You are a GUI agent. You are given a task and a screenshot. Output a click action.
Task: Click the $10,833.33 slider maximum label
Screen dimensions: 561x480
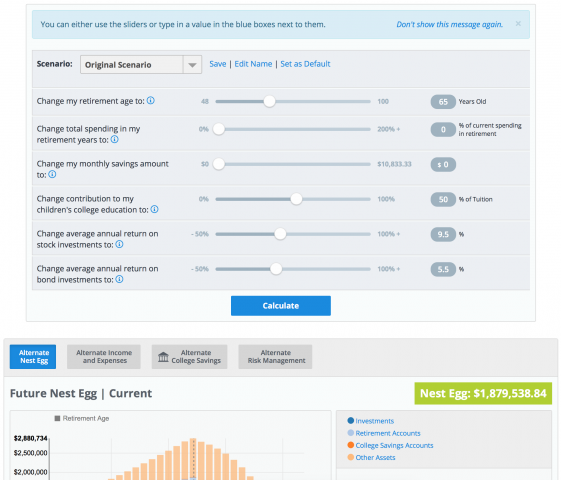(x=394, y=164)
